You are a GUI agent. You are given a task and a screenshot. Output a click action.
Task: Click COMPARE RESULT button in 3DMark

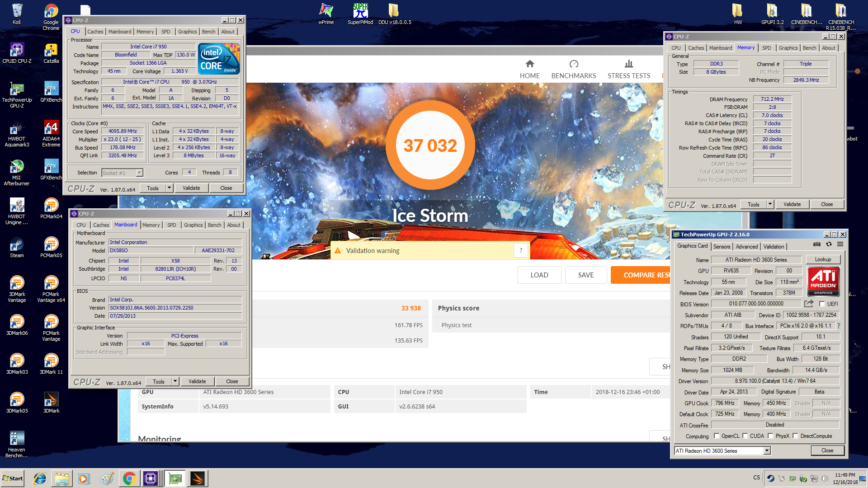pos(641,275)
